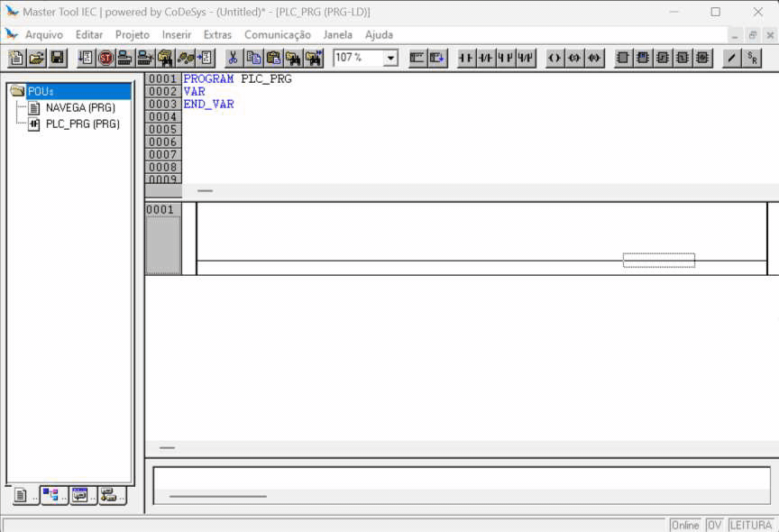Restore the inner PLC_PRG document window
The height and width of the screenshot is (532, 779).
coord(753,35)
